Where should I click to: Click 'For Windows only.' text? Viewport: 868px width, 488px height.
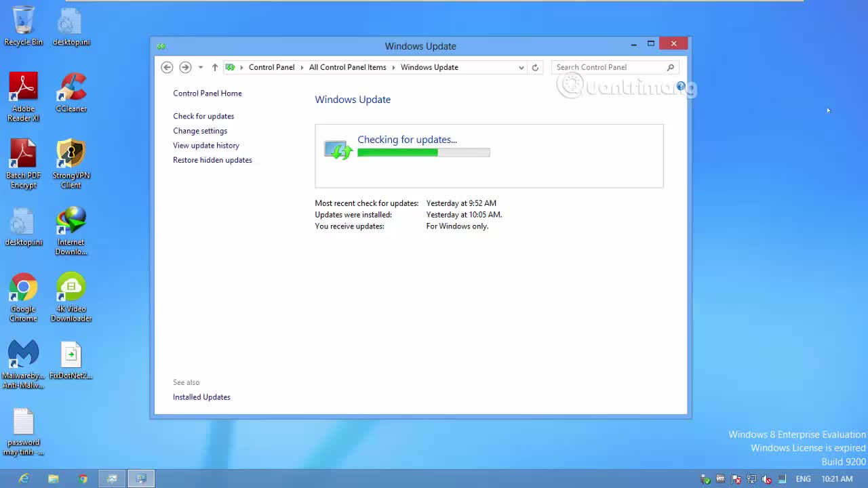pos(457,226)
